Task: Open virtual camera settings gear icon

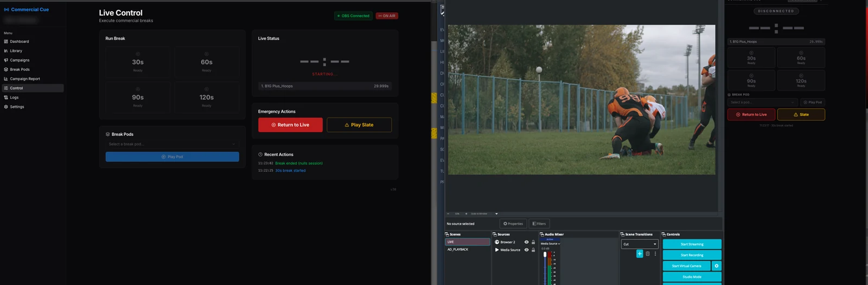Action: click(717, 266)
